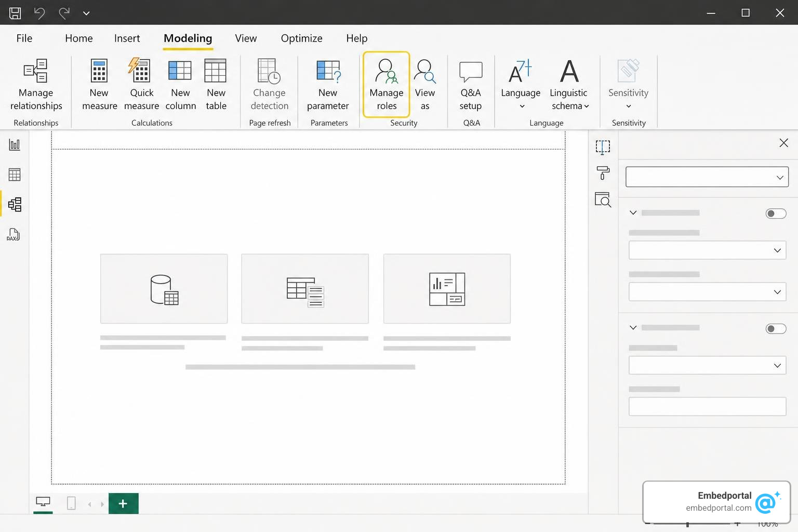Open the quick access toolbar dropdown
Screen dimensions: 798x532
tap(86, 13)
